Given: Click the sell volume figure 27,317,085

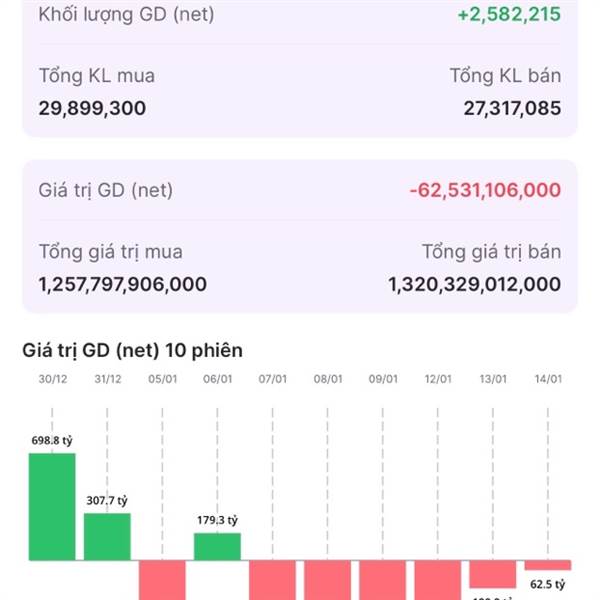Looking at the screenshot, I should [x=512, y=108].
